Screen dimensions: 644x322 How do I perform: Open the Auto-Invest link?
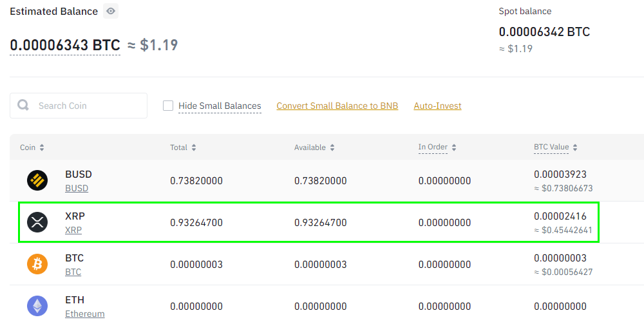[437, 106]
